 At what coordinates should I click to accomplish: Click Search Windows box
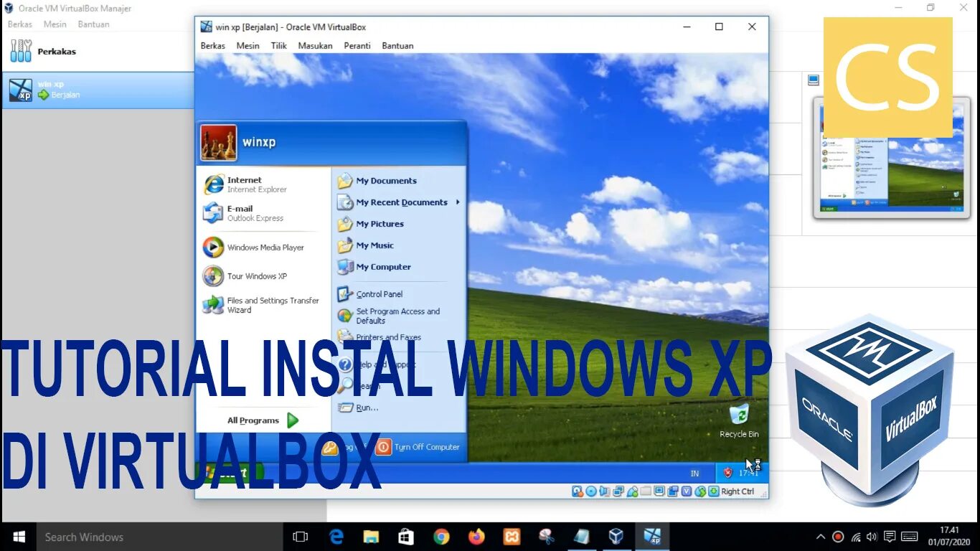pos(160,537)
